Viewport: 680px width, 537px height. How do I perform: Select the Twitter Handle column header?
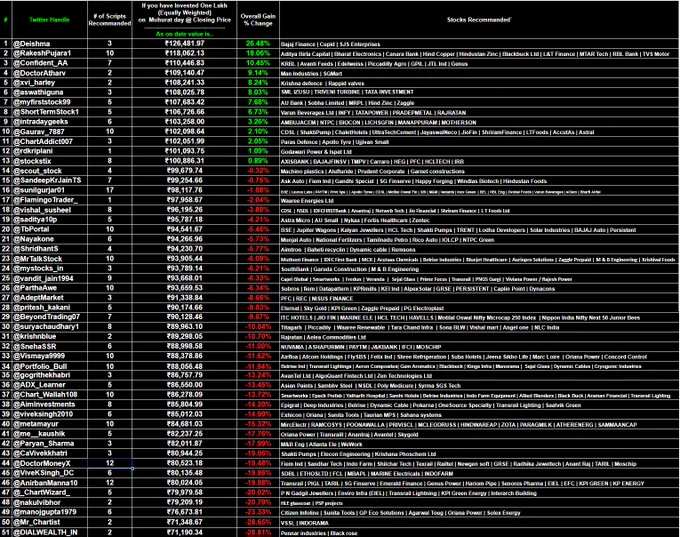pos(50,20)
